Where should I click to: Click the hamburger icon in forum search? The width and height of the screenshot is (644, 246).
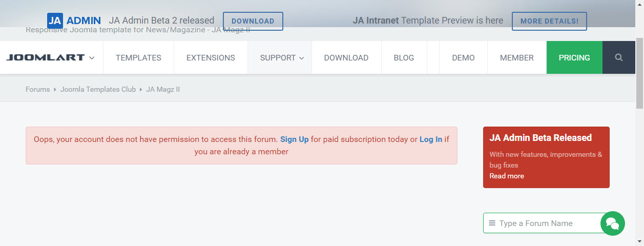(x=492, y=223)
